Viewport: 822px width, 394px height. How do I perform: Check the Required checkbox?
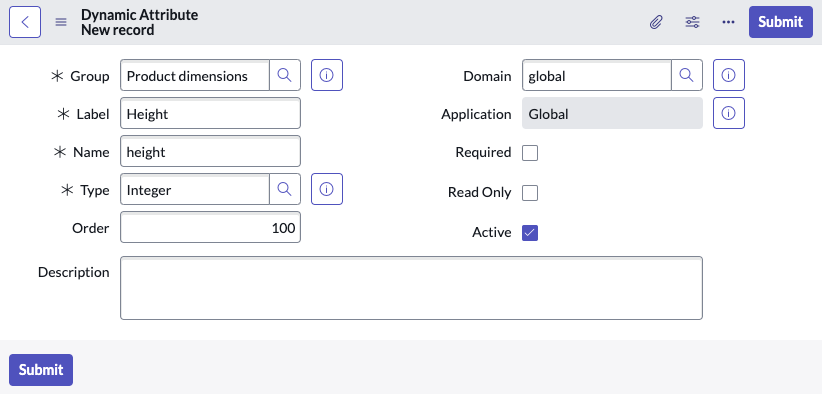(530, 153)
